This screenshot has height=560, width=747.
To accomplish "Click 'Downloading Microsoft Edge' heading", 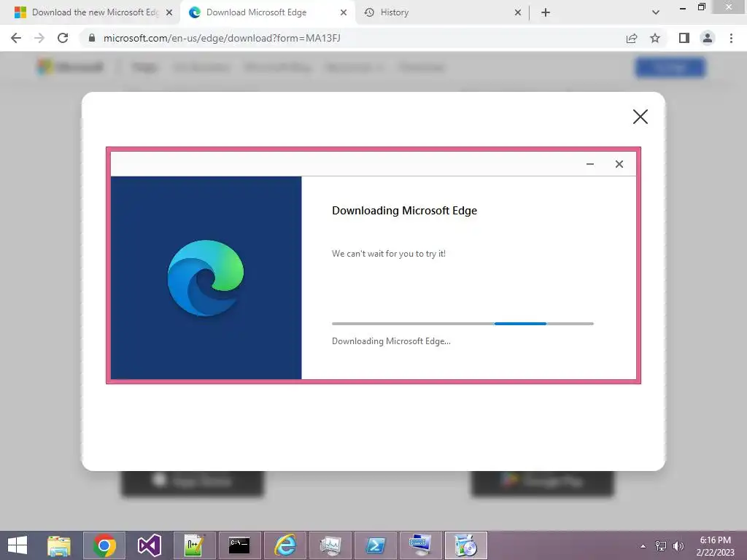I will pyautogui.click(x=404, y=211).
